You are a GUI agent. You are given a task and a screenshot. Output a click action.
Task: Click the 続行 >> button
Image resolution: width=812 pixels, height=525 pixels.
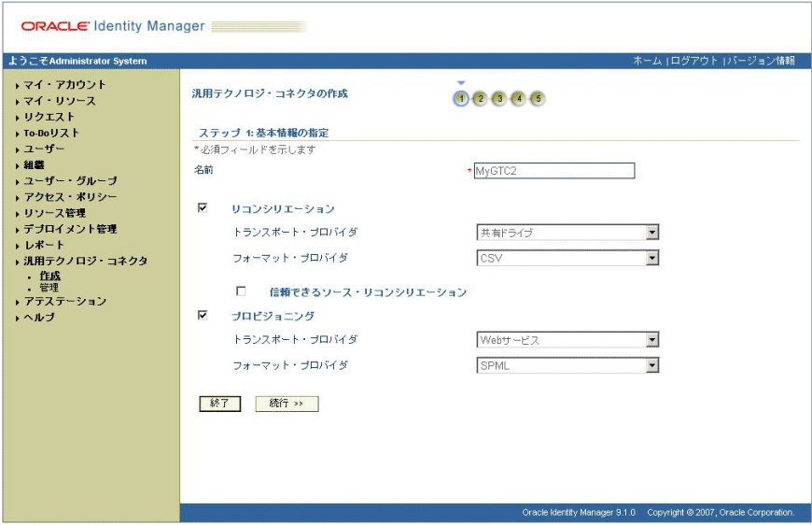tap(287, 404)
